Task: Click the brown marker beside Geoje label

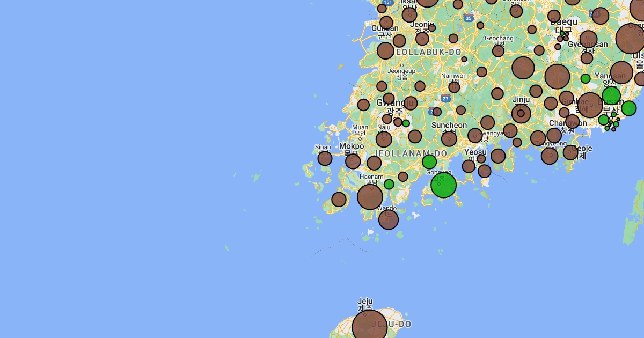Action: pos(570,152)
